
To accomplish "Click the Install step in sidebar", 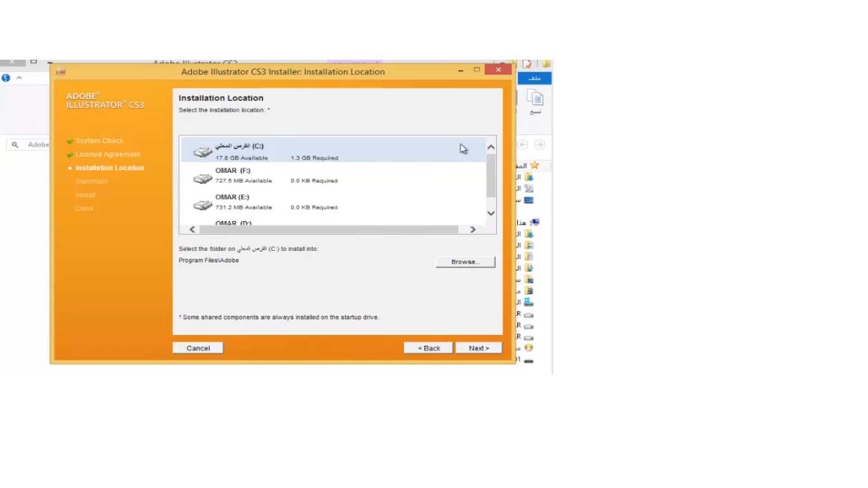I will [85, 195].
